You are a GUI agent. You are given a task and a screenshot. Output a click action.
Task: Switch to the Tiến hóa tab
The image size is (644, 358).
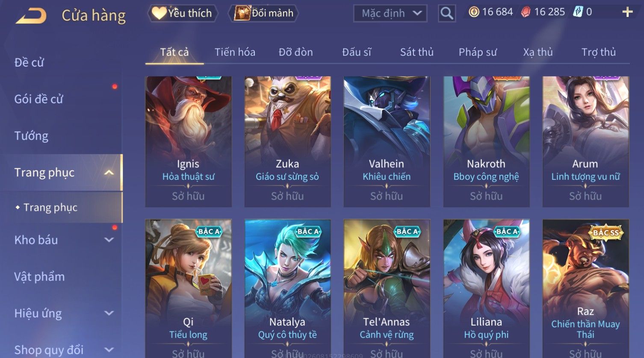click(235, 52)
